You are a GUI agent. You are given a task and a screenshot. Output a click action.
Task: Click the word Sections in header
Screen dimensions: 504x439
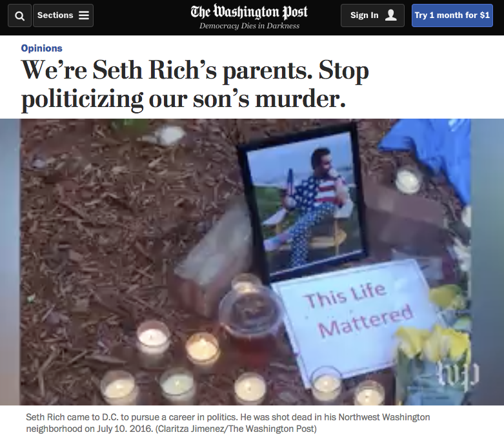coord(55,15)
